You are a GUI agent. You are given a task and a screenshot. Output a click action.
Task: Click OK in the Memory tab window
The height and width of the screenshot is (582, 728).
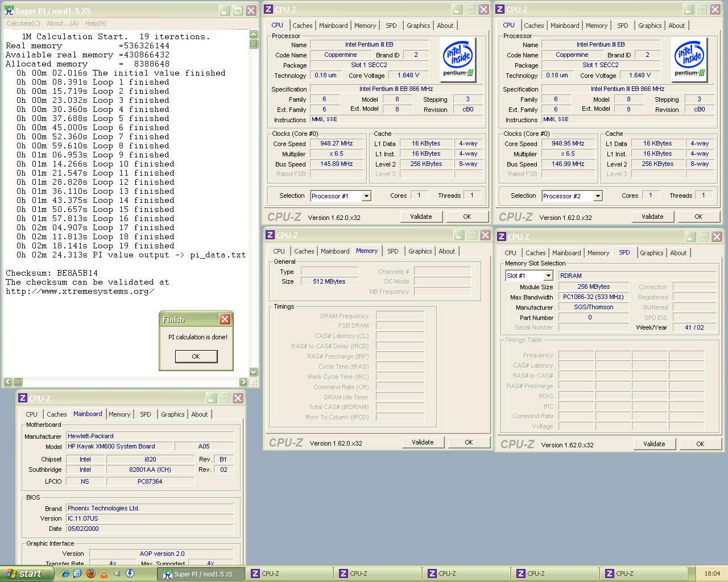point(469,442)
